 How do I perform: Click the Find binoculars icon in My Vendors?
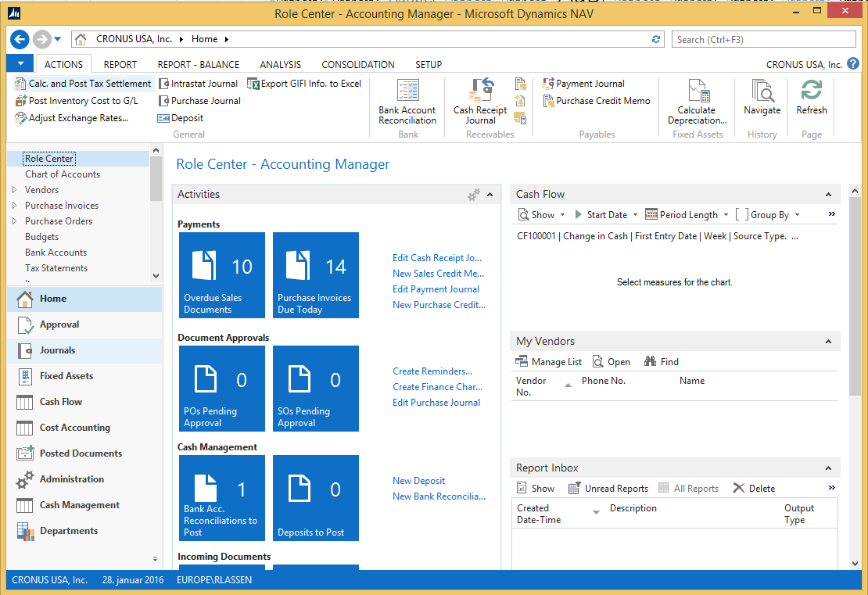coord(650,362)
